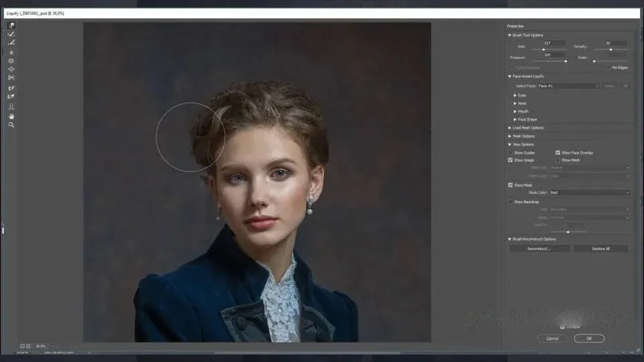Pick the Pucker tool
The width and height of the screenshot is (644, 362).
pos(11,61)
